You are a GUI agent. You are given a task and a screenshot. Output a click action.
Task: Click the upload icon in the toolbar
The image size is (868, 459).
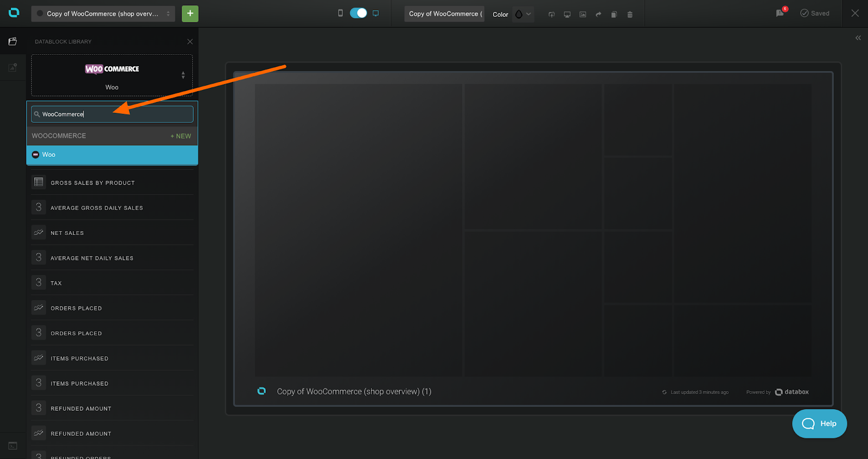point(552,15)
